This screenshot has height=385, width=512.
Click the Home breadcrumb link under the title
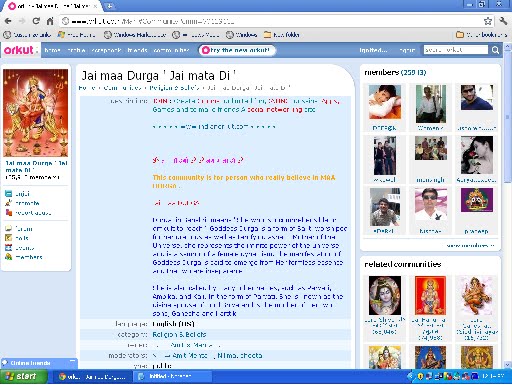click(x=87, y=88)
